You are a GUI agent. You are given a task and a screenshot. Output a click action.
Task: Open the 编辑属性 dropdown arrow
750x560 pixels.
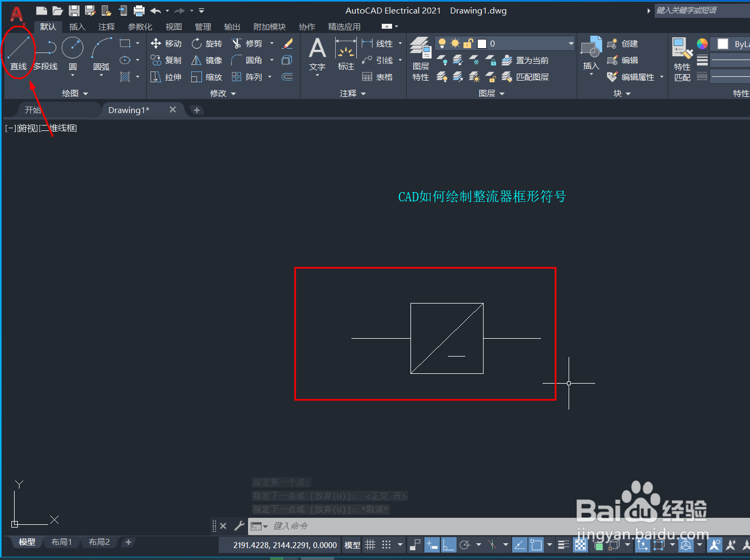tap(662, 77)
